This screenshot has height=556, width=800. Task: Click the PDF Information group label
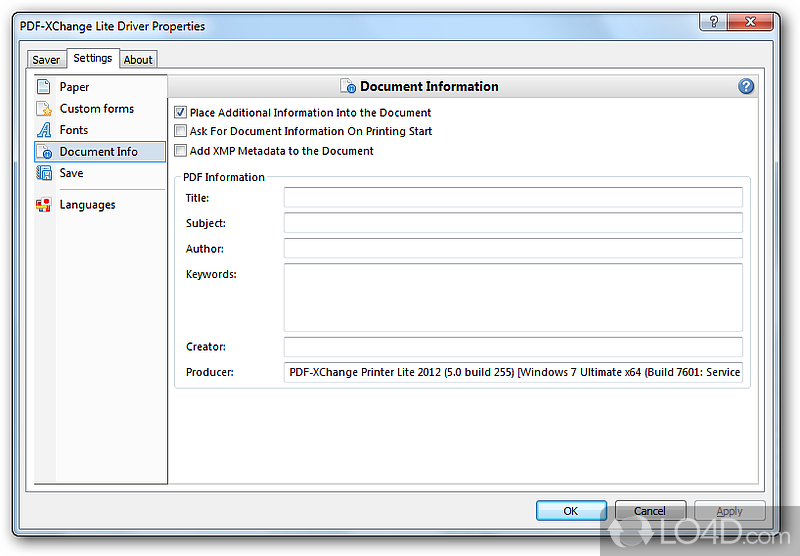224,177
